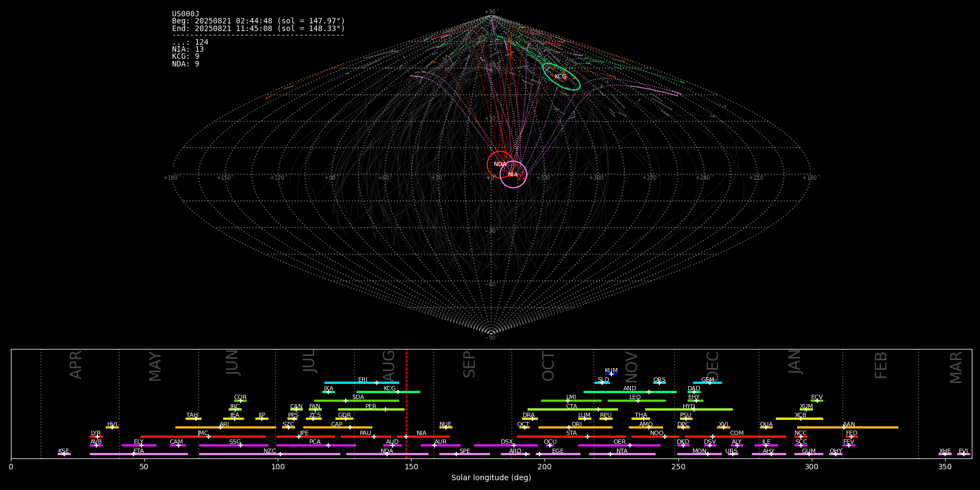Select the KUM shower bar label
The height and width of the screenshot is (490, 980).
(x=611, y=371)
